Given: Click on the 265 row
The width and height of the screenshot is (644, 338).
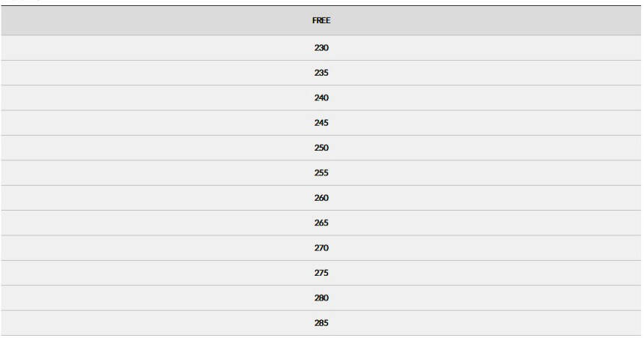Looking at the screenshot, I should [x=321, y=223].
